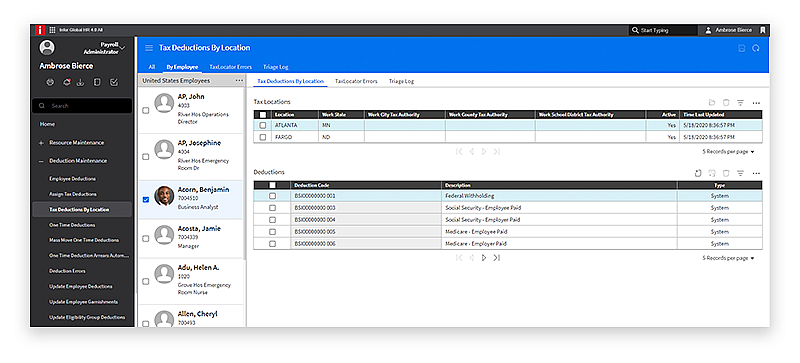
Task: Switch to the TaxLocator Errors sub-tab
Action: point(356,81)
